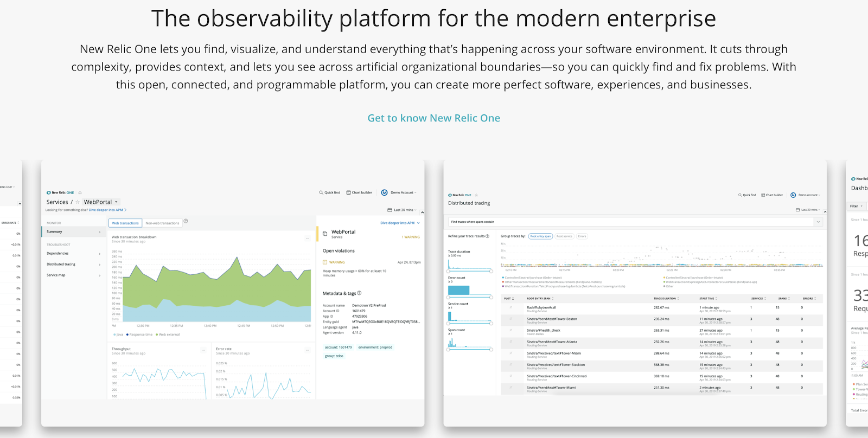Switch to Web transactions tab

[125, 223]
